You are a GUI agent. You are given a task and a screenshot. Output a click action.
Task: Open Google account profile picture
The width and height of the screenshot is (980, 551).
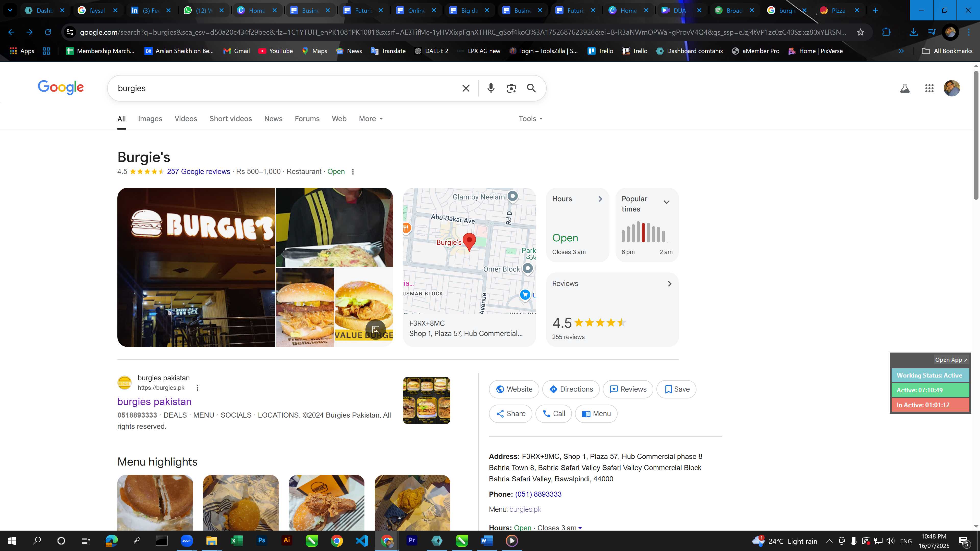coord(952,88)
